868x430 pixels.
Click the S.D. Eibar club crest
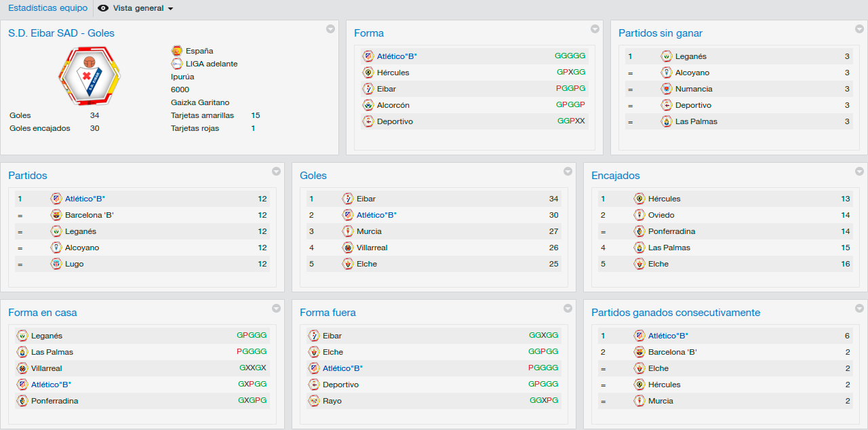[89, 77]
